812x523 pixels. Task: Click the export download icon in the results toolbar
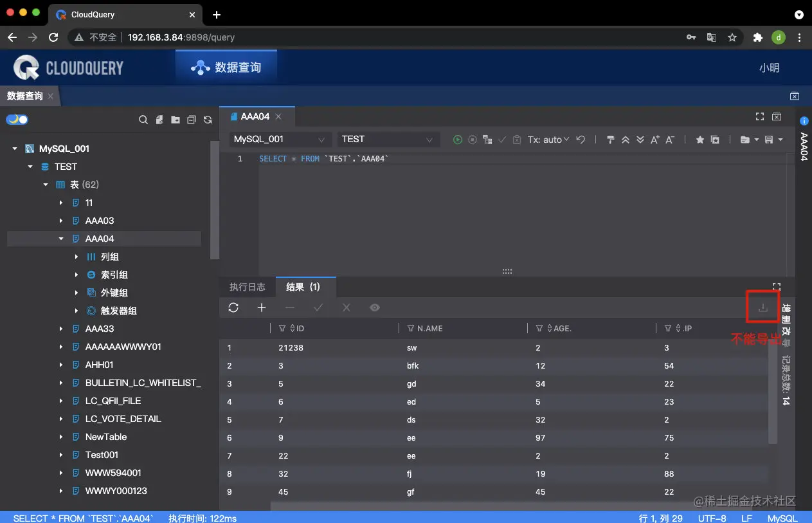pyautogui.click(x=762, y=307)
